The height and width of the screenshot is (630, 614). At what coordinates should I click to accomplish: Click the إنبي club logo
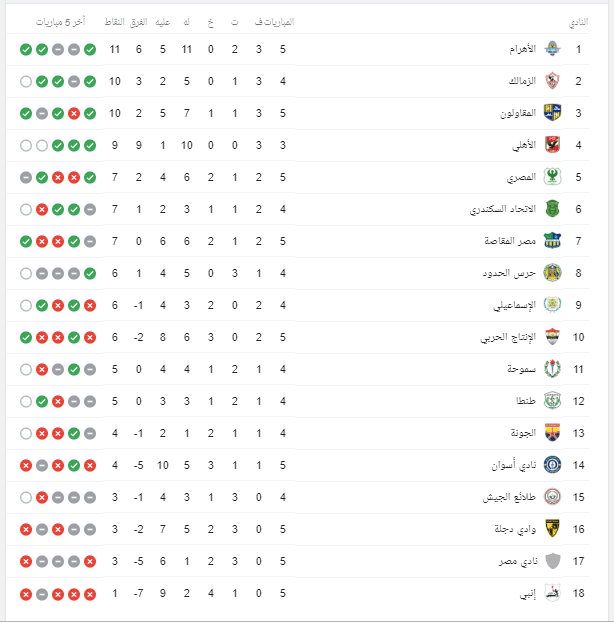pyautogui.click(x=552, y=593)
